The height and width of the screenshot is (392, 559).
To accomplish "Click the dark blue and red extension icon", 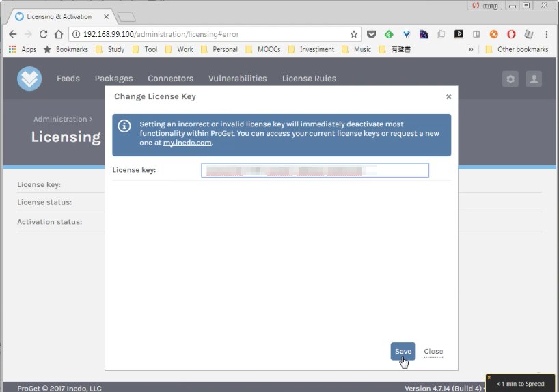I will 424,34.
